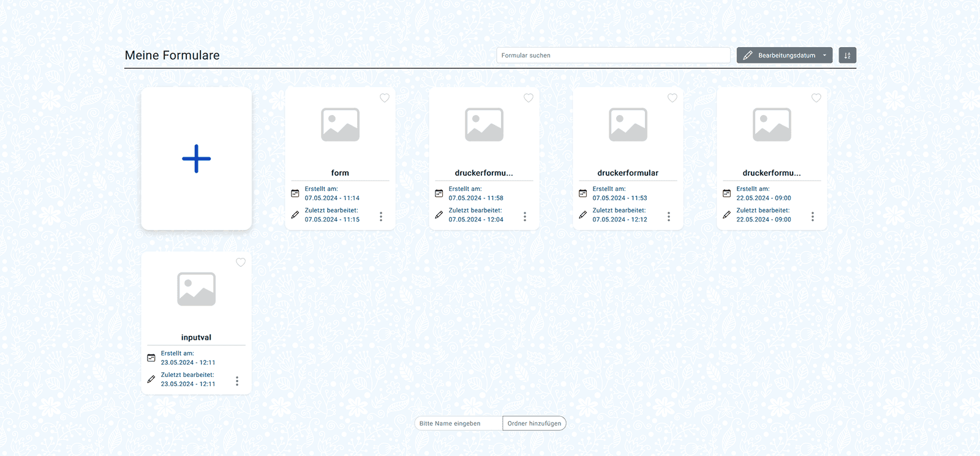Click the 'Bitte Name eingeben' folder name field
980x456 pixels.
(458, 424)
